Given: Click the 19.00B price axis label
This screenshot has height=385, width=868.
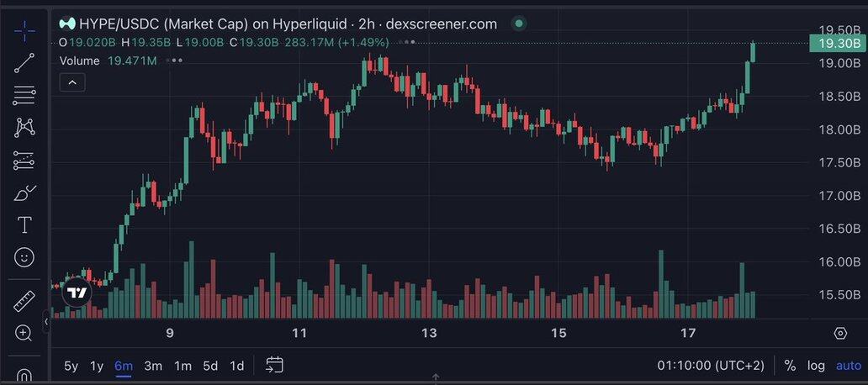Looking at the screenshot, I should point(839,63).
